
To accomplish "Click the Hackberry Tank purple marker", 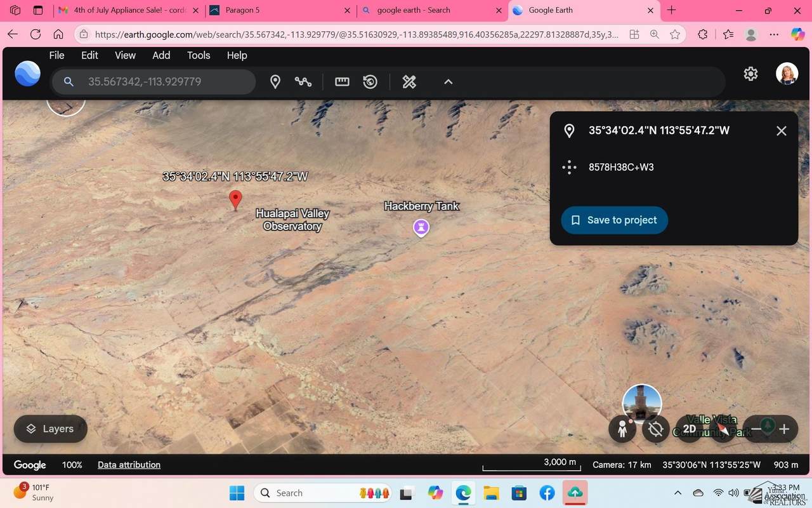I will click(421, 227).
